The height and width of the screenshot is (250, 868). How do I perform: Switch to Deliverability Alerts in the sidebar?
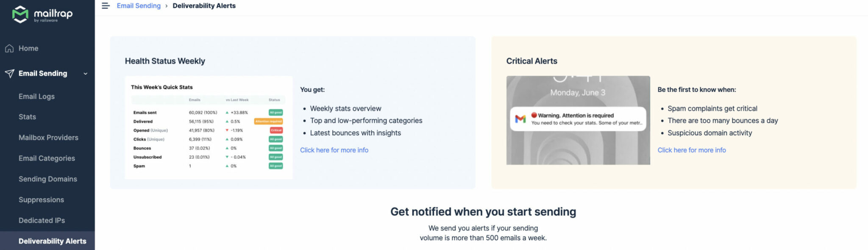[53, 241]
